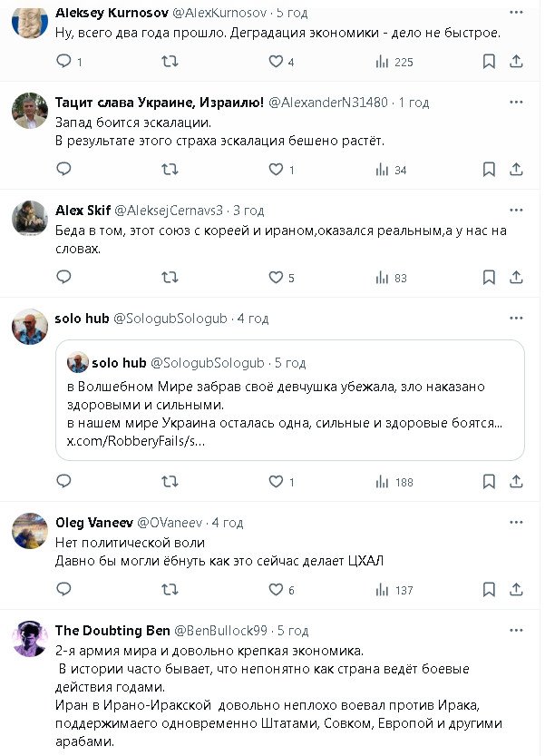Reply to Alex Skif's tweet

coord(63,278)
